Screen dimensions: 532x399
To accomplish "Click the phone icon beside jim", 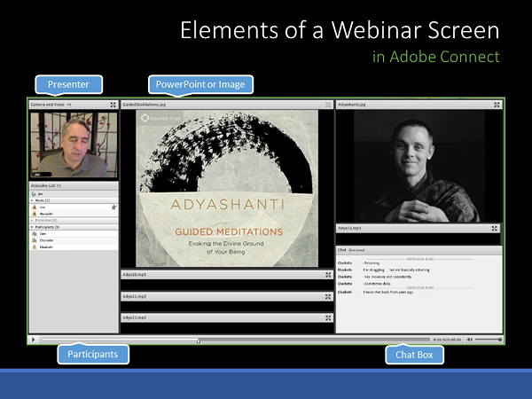I will pyautogui.click(x=34, y=194).
